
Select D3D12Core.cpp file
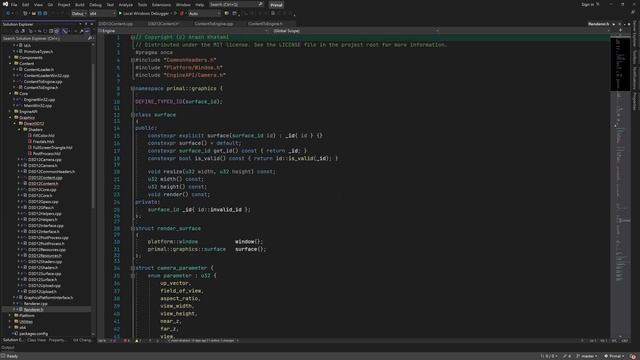point(42,190)
